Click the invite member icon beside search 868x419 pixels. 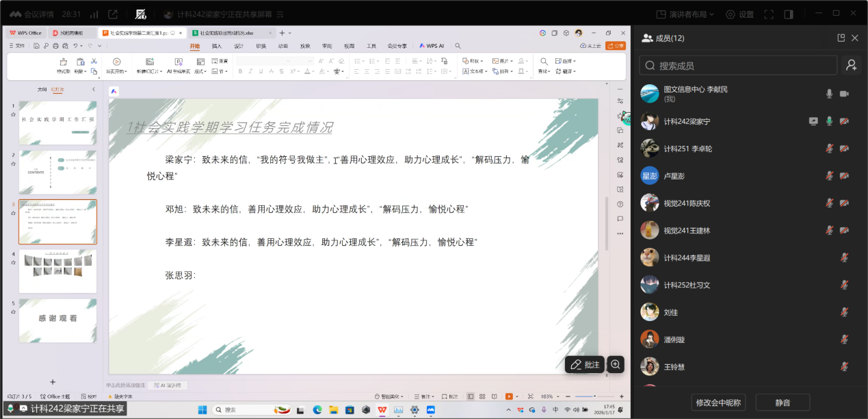(852, 65)
